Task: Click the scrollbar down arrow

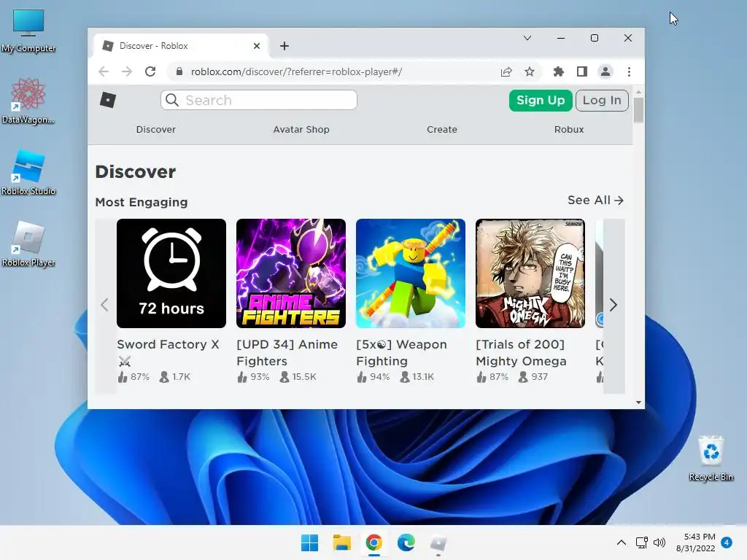Action: 638,402
